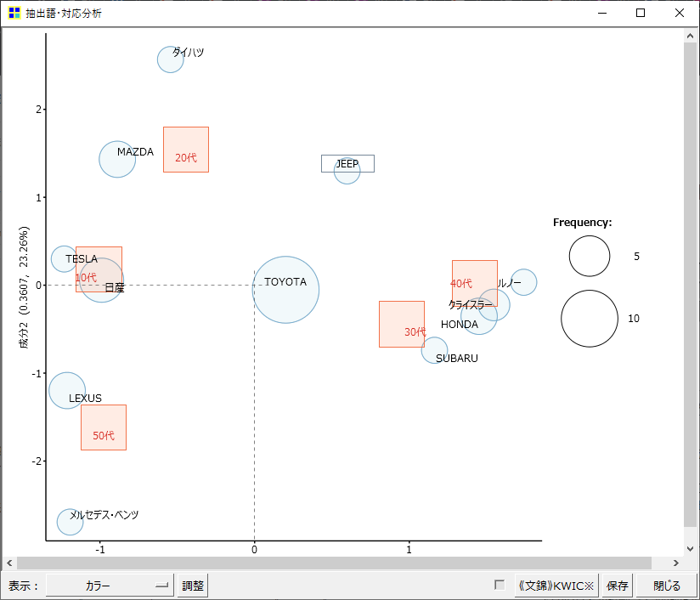
Task: Select the 30代 square marker
Action: [402, 325]
